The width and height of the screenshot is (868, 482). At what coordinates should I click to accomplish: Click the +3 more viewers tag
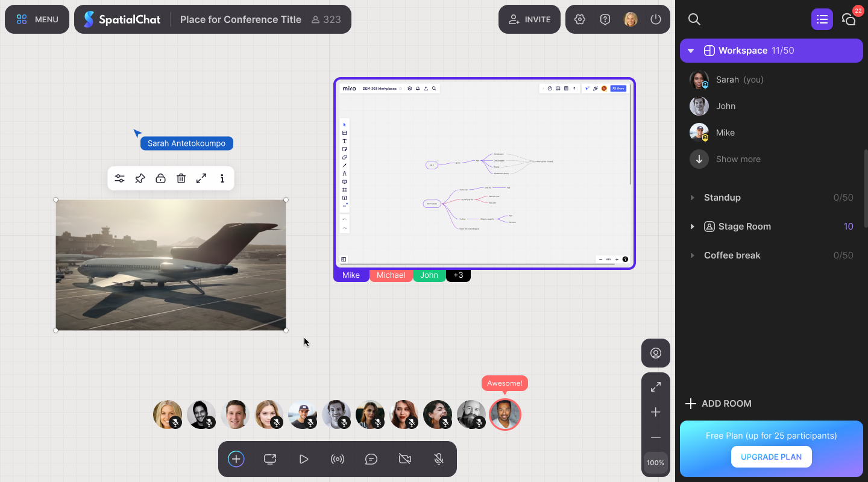point(458,275)
